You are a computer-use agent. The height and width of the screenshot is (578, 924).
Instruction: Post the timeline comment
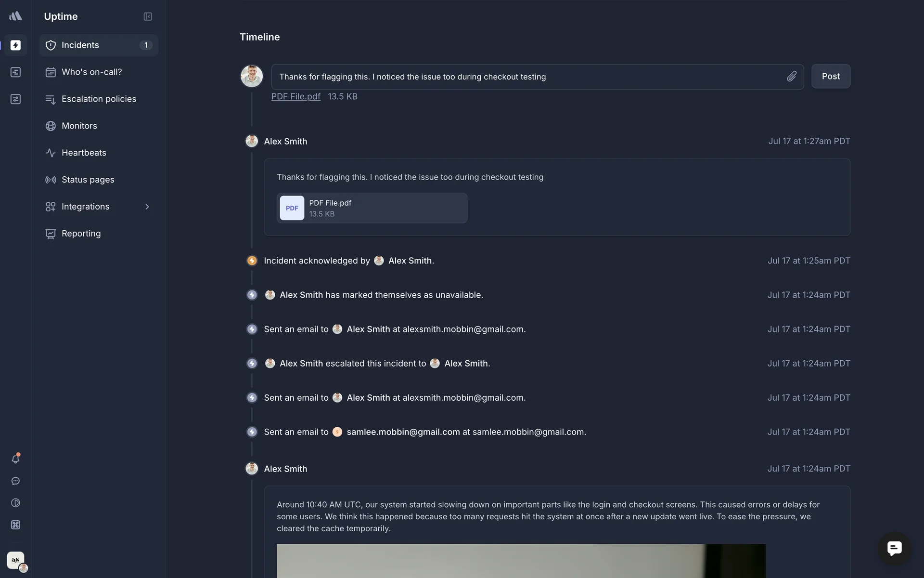[x=831, y=77]
